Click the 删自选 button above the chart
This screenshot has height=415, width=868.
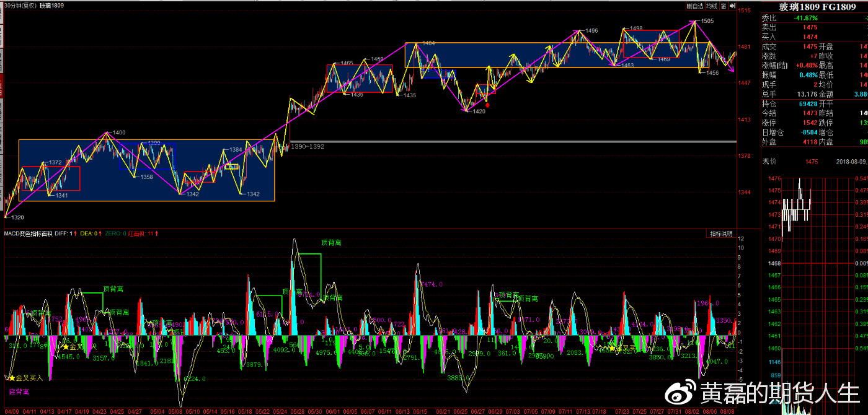[695, 6]
